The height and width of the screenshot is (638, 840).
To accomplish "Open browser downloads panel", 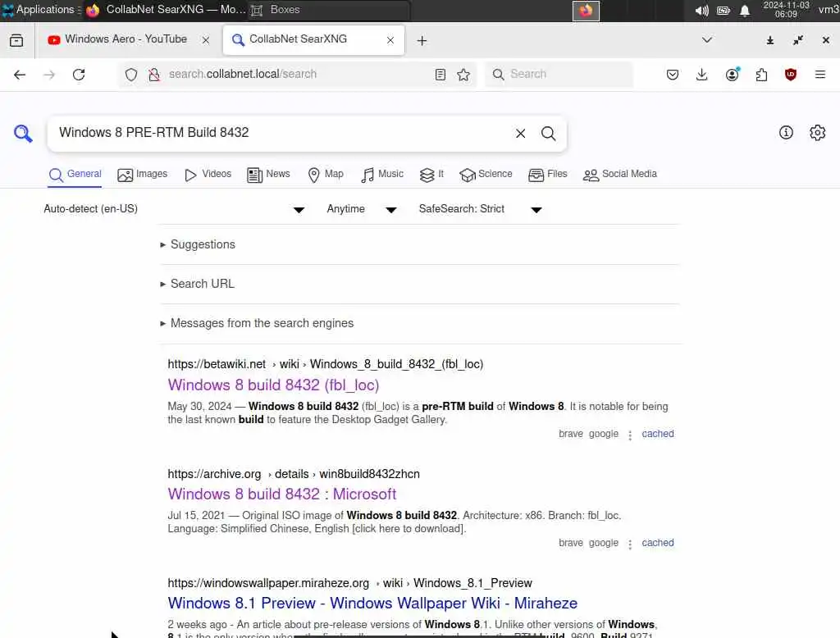I will pyautogui.click(x=702, y=75).
